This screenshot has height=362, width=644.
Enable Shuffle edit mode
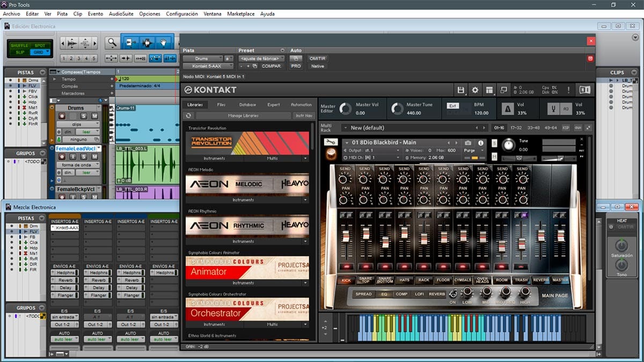coord(19,46)
